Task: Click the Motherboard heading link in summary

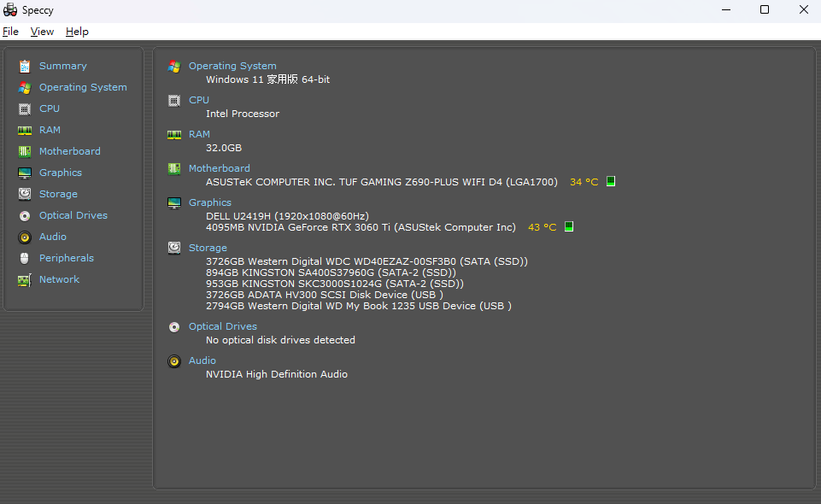Action: coord(220,168)
